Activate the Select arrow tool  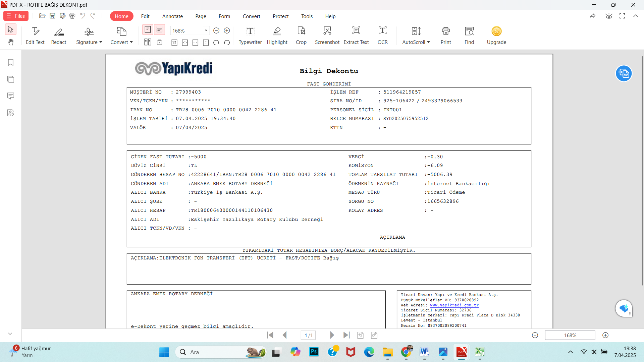coord(10,29)
